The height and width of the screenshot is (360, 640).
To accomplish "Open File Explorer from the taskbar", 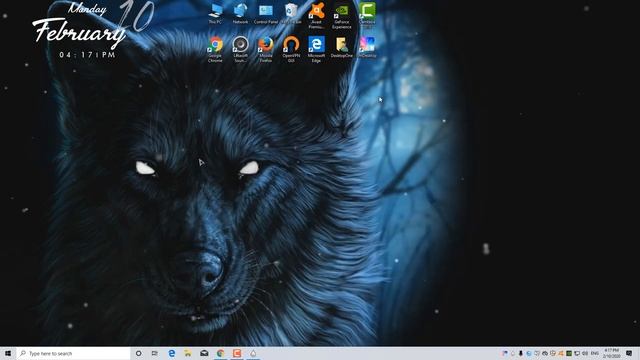I will pos(188,353).
